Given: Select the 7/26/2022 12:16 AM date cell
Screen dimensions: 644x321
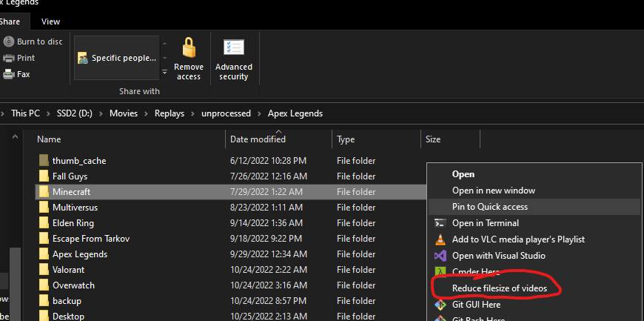Looking at the screenshot, I should 269,176.
